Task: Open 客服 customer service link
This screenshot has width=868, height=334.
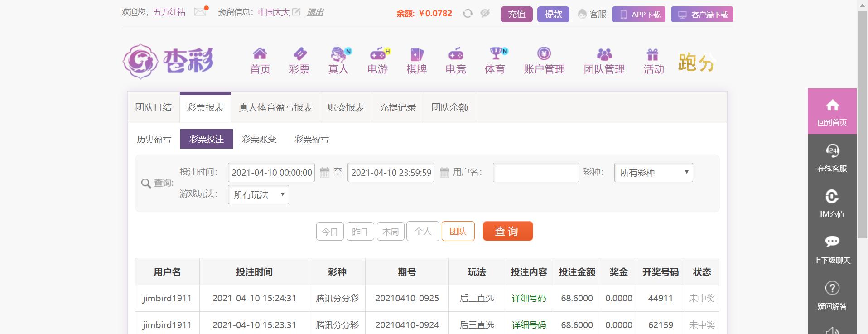Action: point(592,14)
